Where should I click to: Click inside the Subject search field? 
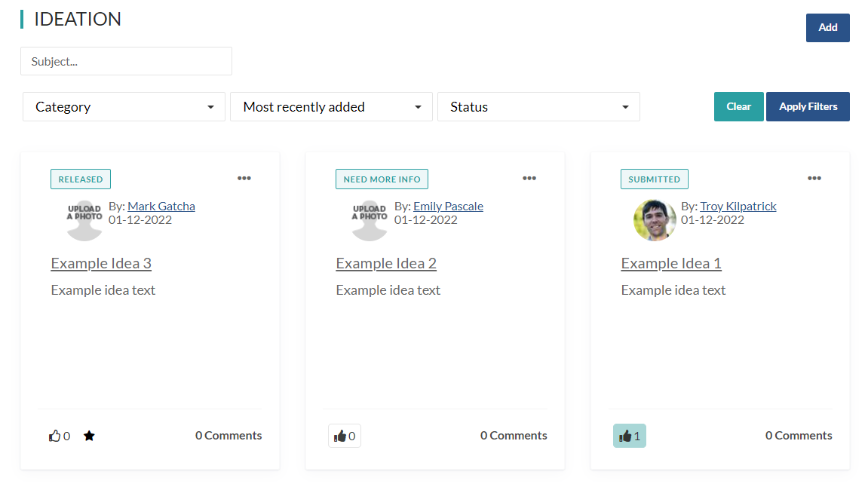[125, 61]
